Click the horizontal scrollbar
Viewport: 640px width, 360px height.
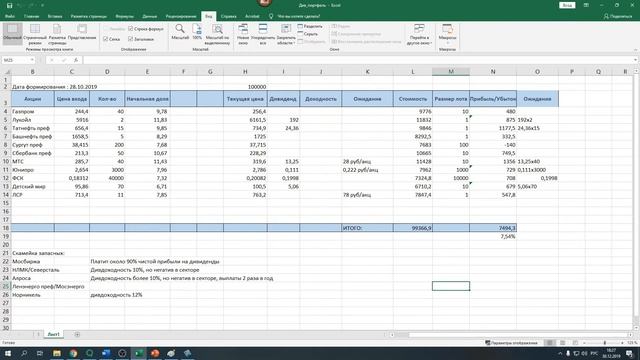(510, 335)
